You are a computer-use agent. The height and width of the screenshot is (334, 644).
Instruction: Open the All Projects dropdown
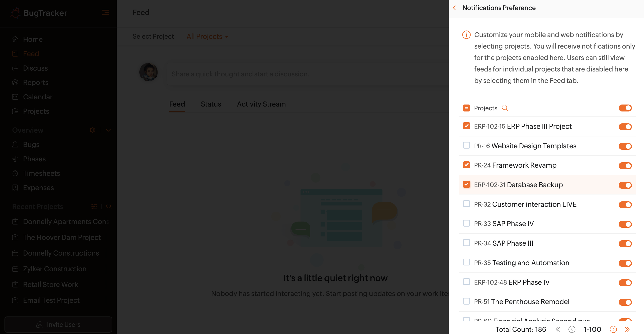click(x=207, y=37)
